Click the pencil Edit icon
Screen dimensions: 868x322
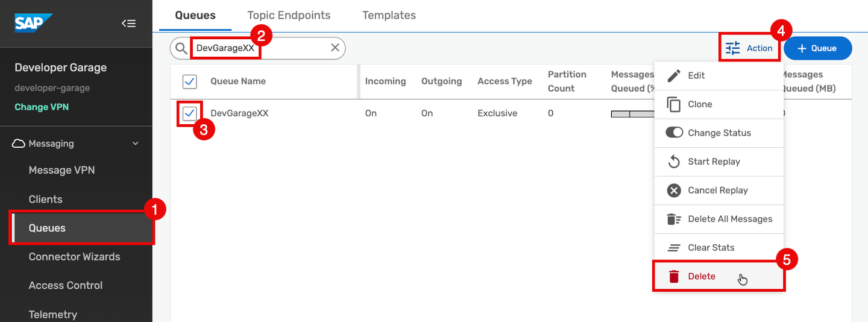click(674, 75)
